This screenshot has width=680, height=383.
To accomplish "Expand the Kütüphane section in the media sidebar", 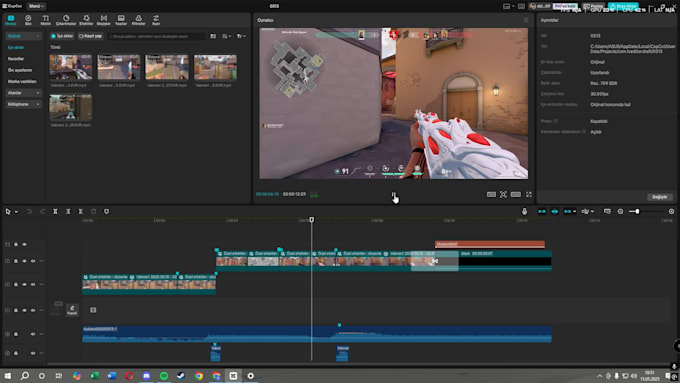I will coord(23,104).
